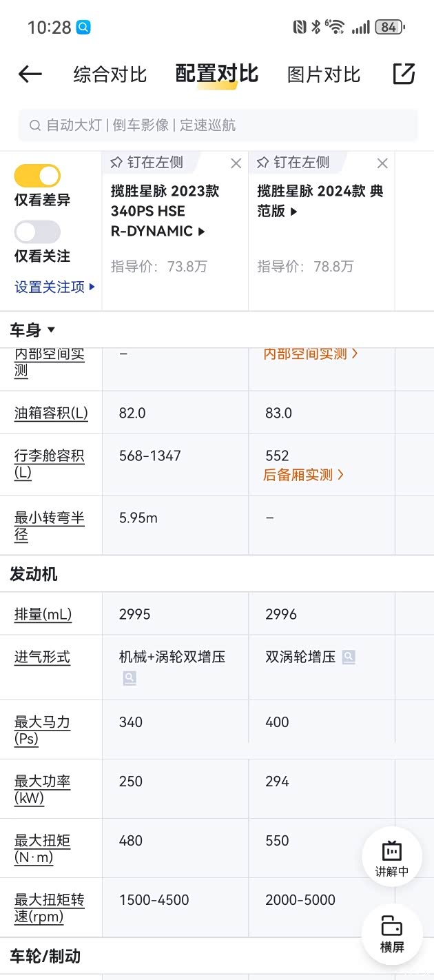Pin the 2023款 340PS HSE model to left
Image resolution: width=434 pixels, height=980 pixels.
[147, 163]
